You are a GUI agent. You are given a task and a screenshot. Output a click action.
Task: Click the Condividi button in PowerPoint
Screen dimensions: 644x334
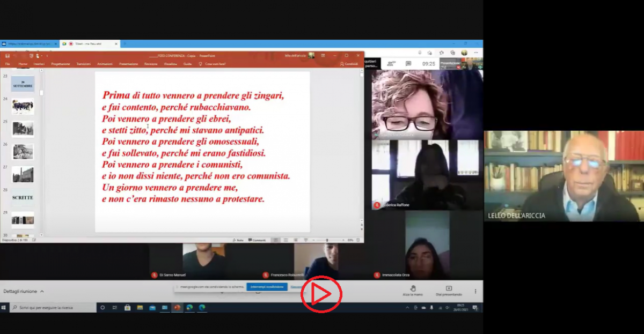pos(349,64)
